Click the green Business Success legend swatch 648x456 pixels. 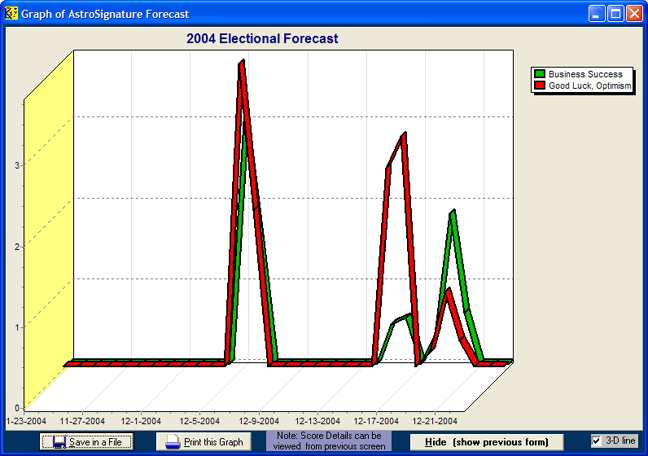pos(540,75)
